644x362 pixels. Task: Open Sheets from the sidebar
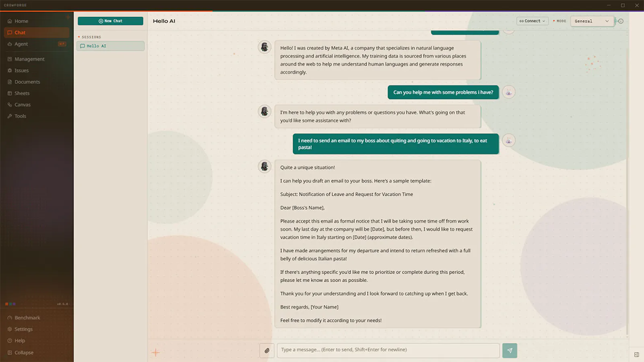[x=36, y=93]
